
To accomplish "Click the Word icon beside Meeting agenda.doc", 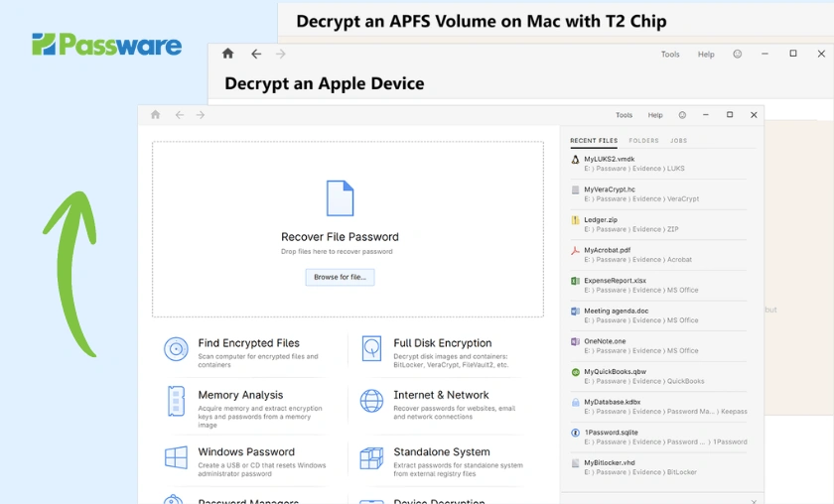I will coord(575,311).
